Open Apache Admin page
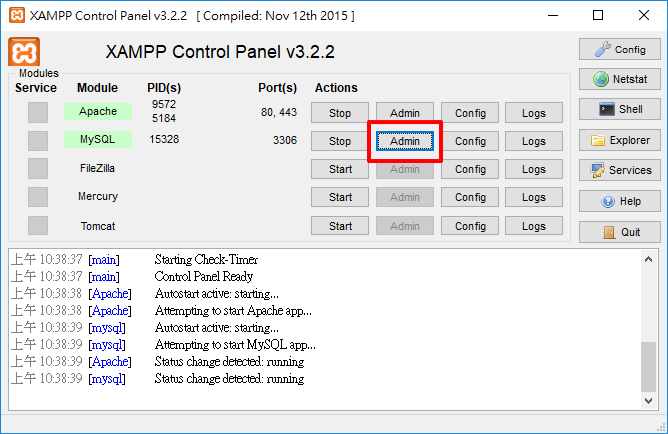The width and height of the screenshot is (668, 434). click(405, 113)
